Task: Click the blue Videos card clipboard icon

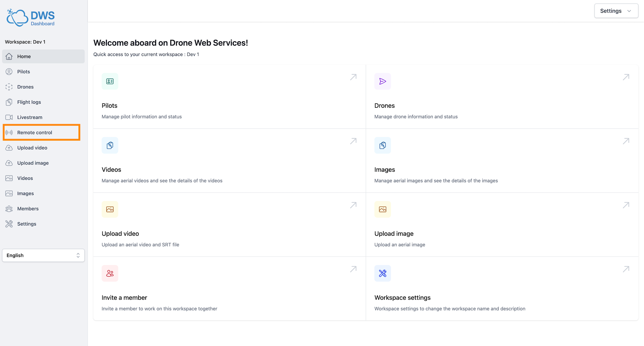Action: [110, 145]
